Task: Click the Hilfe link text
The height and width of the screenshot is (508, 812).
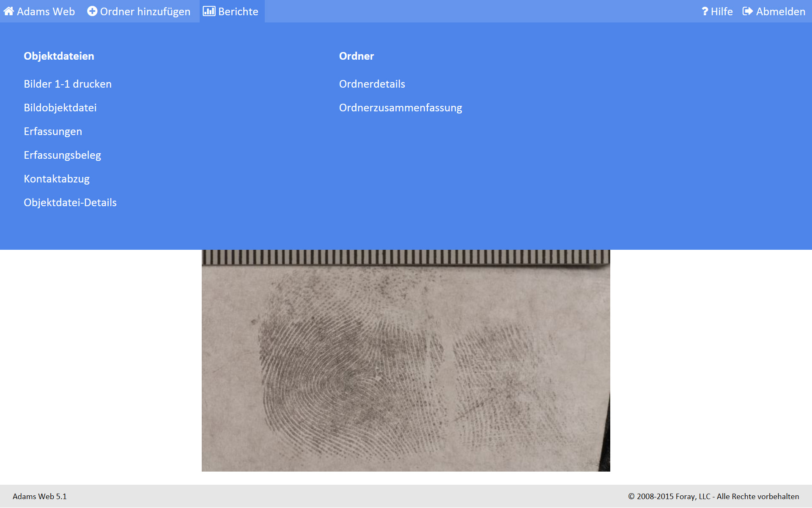Action: click(721, 11)
